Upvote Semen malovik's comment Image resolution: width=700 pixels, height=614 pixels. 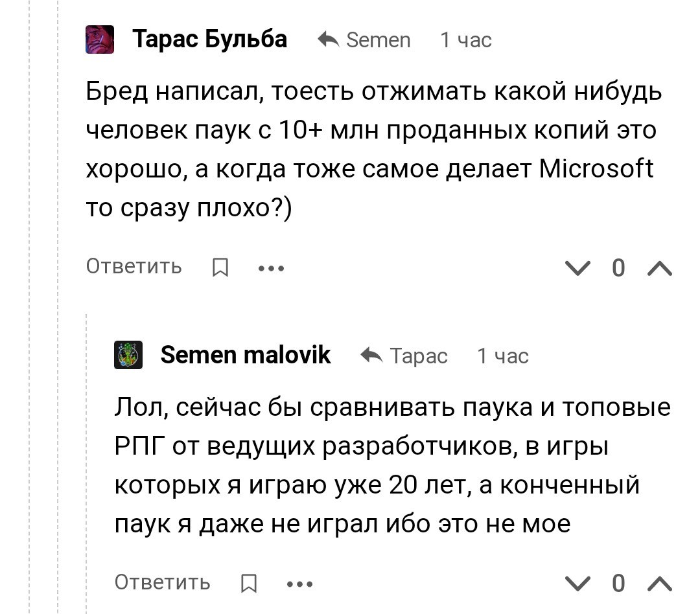(x=659, y=584)
